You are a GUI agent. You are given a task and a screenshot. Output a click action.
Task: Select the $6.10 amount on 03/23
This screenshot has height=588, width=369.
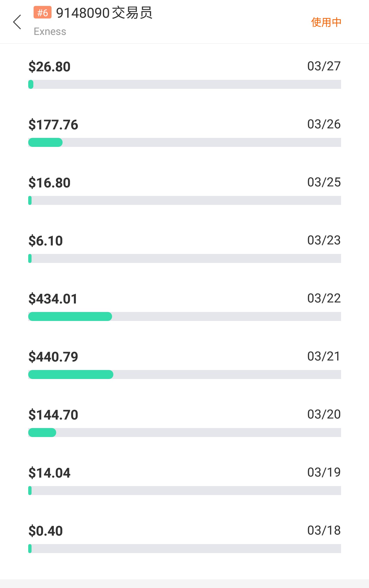pos(46,241)
